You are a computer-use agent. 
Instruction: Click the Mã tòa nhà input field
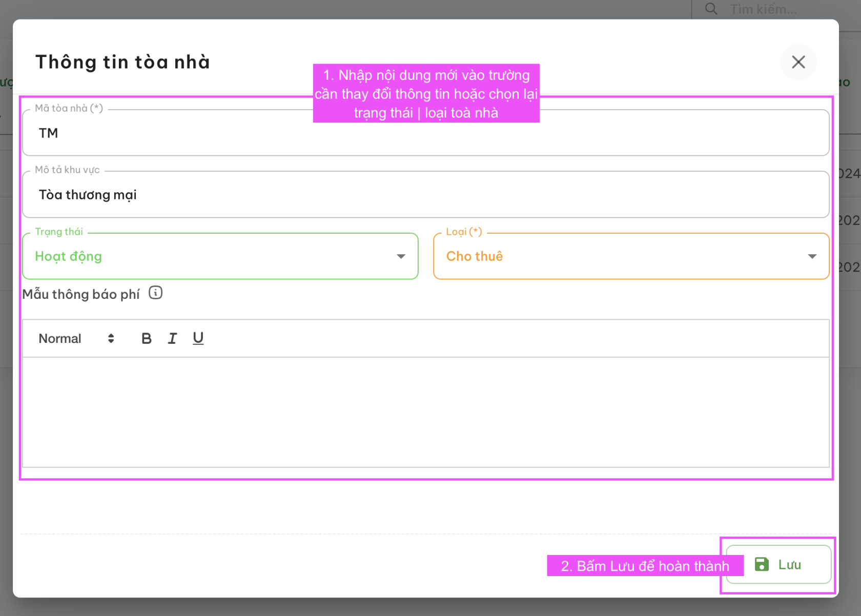click(425, 133)
